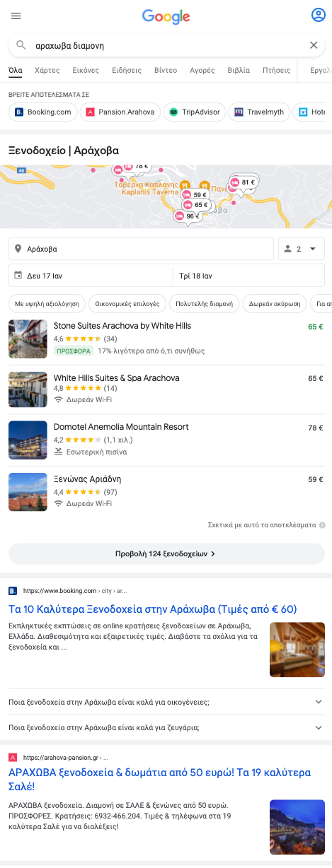Open the hamburger main menu
The image size is (332, 868).
pyautogui.click(x=16, y=16)
